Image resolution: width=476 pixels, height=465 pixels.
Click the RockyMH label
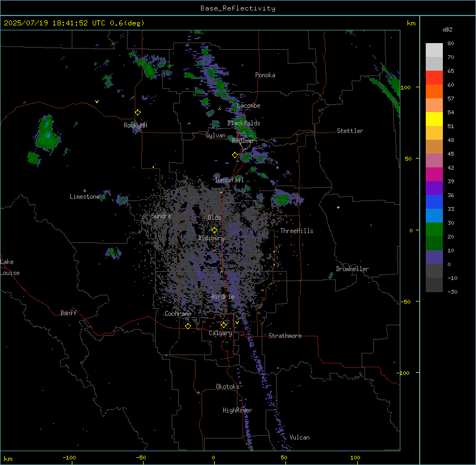[x=135, y=125]
